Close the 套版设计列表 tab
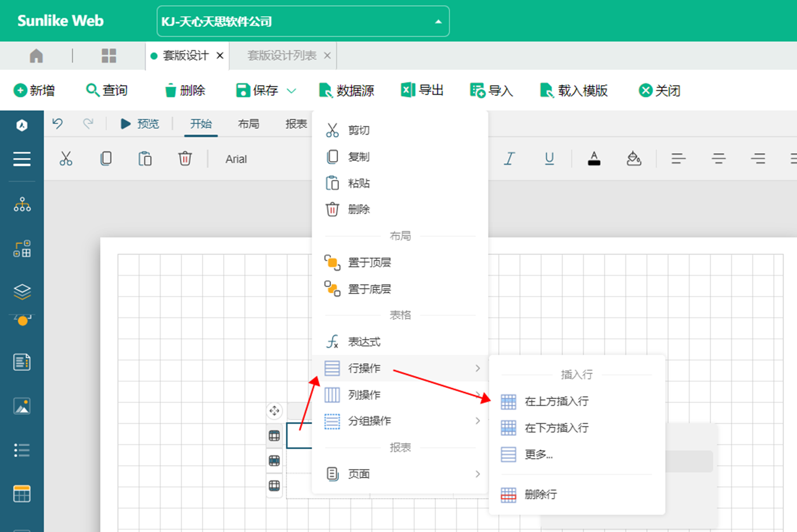 point(327,56)
